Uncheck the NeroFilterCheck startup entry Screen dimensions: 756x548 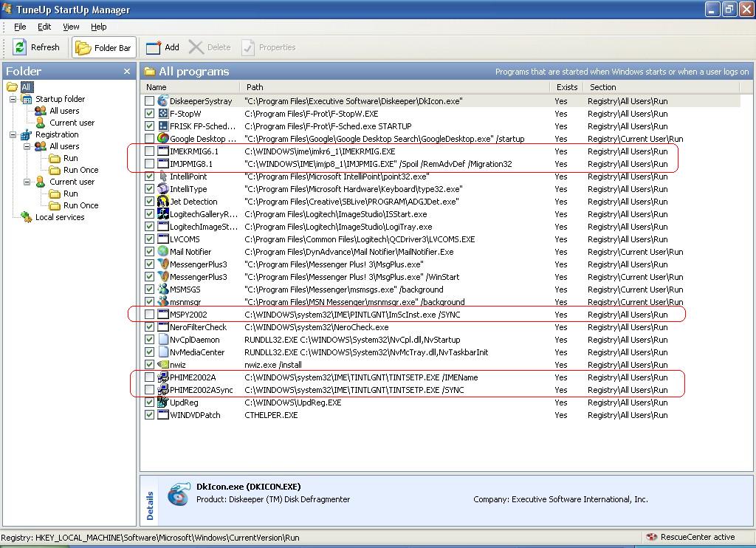point(149,327)
